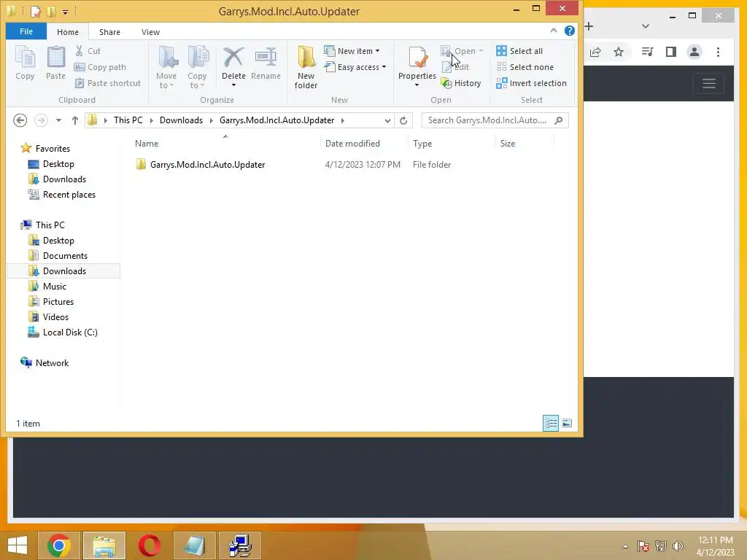Click the Rename ribbon icon
The image size is (747, 560).
pyautogui.click(x=266, y=63)
